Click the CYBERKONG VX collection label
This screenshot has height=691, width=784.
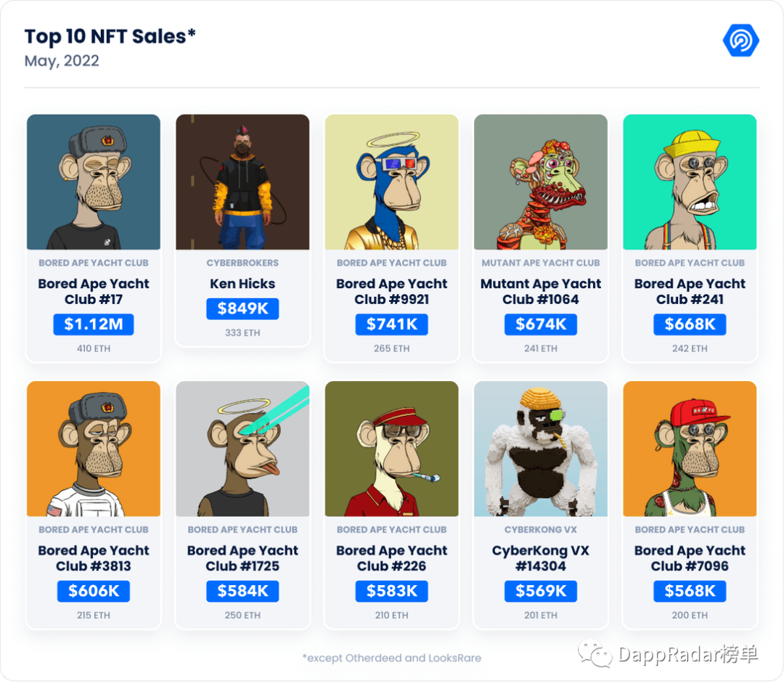click(x=541, y=529)
